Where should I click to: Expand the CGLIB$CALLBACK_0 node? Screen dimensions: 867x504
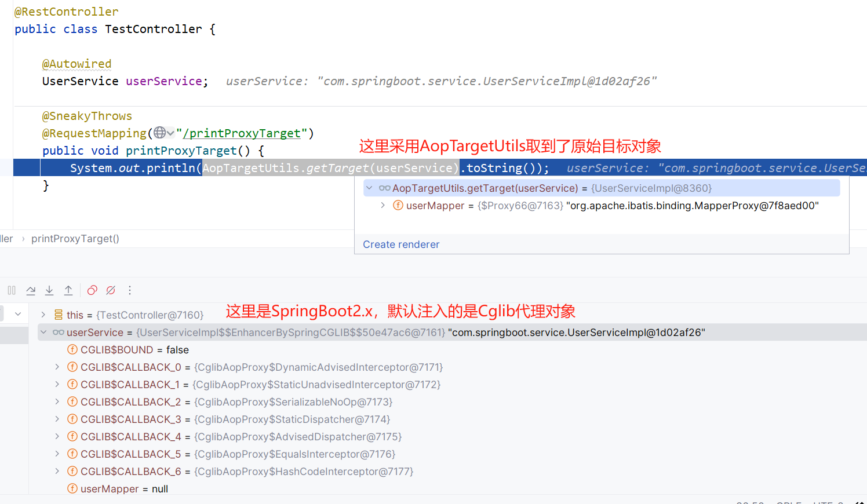(57, 367)
